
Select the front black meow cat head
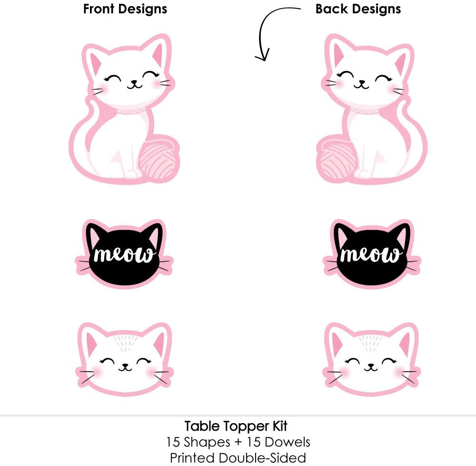(124, 254)
